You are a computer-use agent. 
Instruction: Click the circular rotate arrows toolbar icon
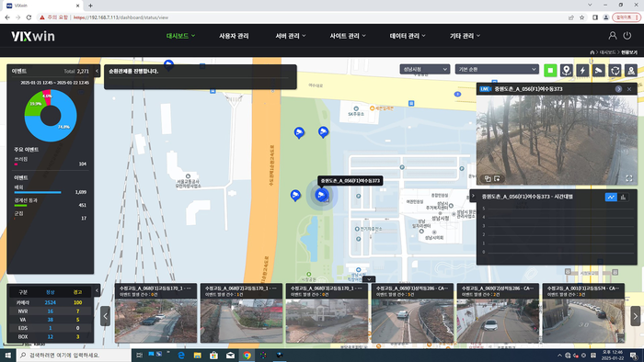(615, 70)
